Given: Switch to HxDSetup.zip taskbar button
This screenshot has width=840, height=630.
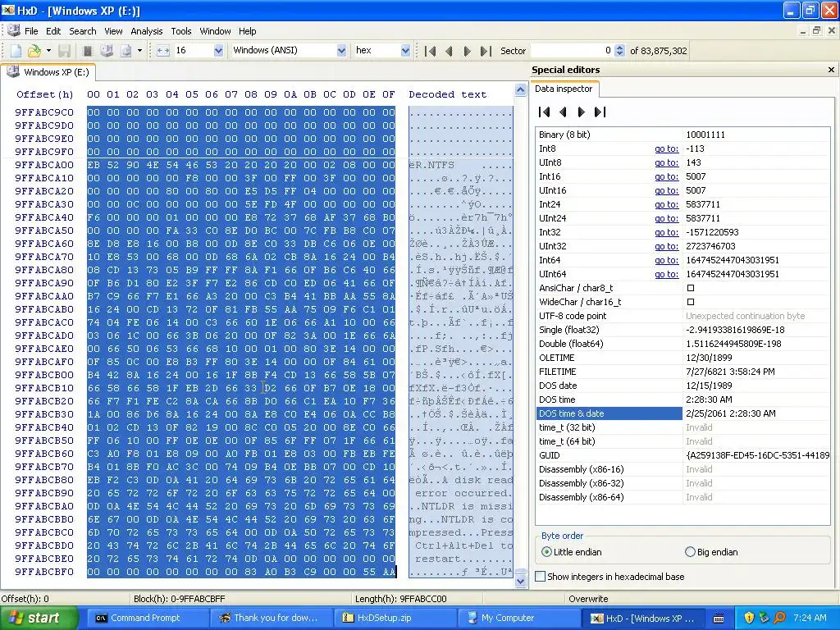Looking at the screenshot, I should coord(395,619).
